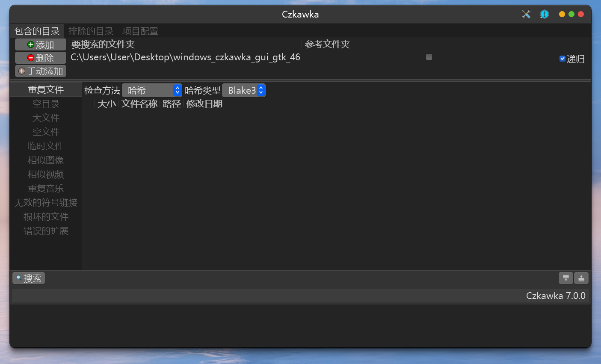
Task: Select the 临时文件 tool
Action: [46, 146]
